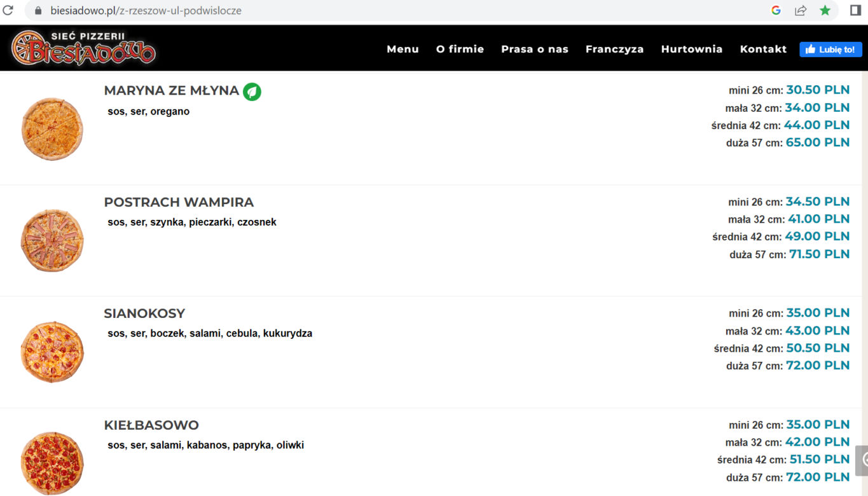Click the Sianokosy pizza thumbnail
Image resolution: width=868 pixels, height=496 pixels.
(52, 352)
